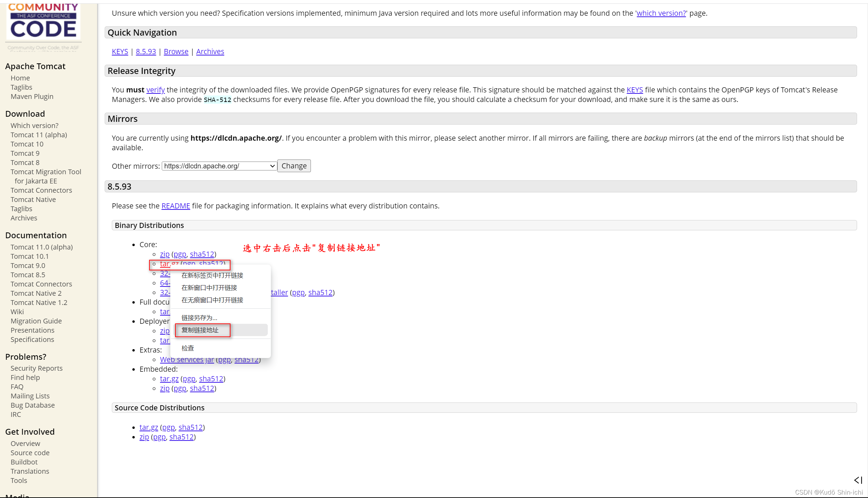This screenshot has height=498, width=868.
Task: Open Find help sidebar link
Action: (x=25, y=378)
